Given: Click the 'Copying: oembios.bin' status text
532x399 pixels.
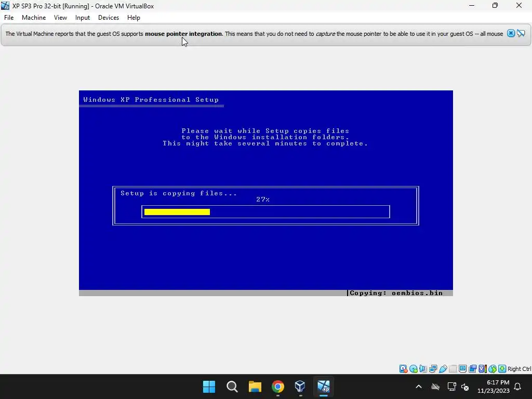Looking at the screenshot, I should [396, 293].
